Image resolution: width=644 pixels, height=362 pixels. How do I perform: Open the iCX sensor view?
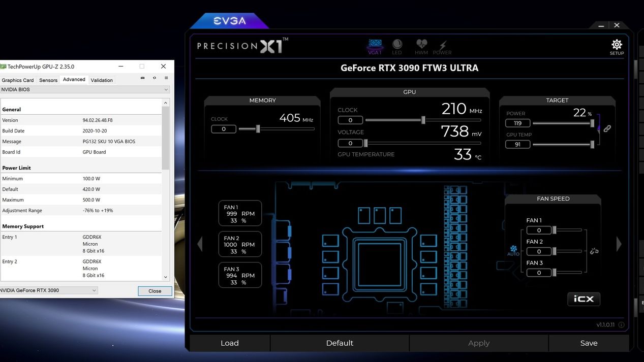[584, 299]
